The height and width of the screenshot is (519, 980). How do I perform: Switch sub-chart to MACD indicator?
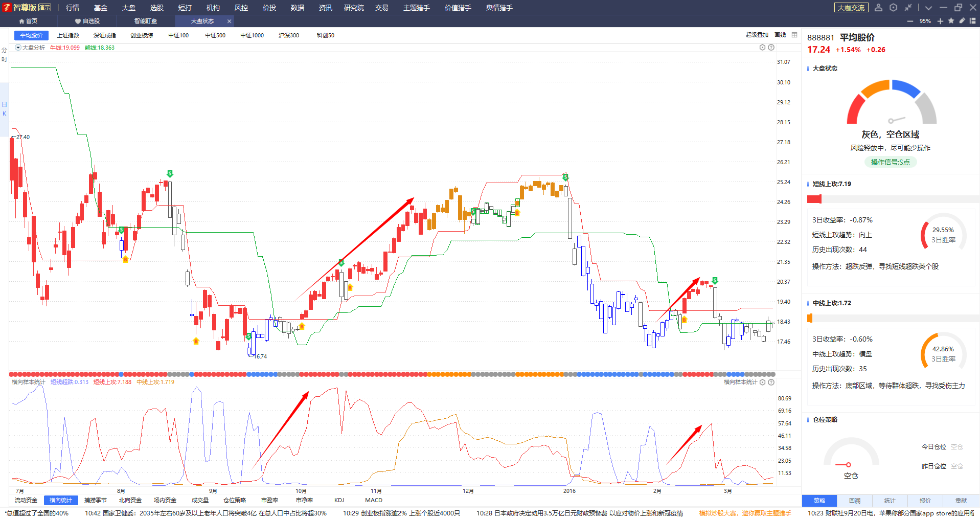(x=374, y=500)
